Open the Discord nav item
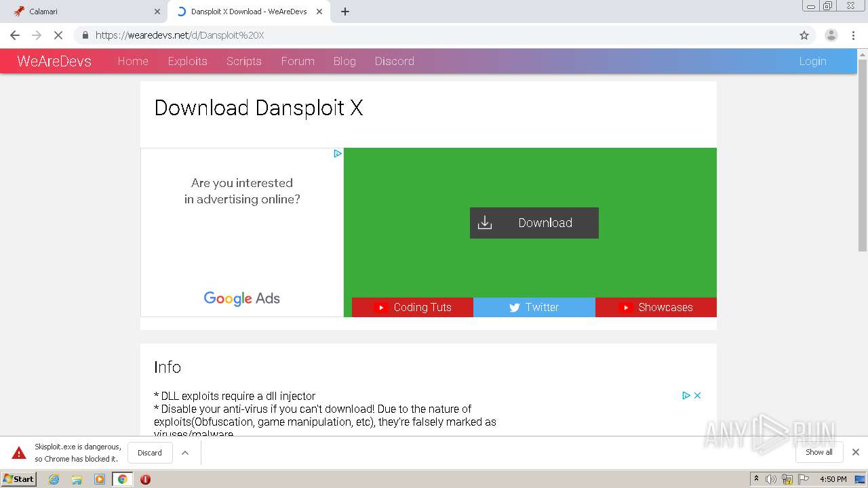This screenshot has height=488, width=868. point(395,61)
